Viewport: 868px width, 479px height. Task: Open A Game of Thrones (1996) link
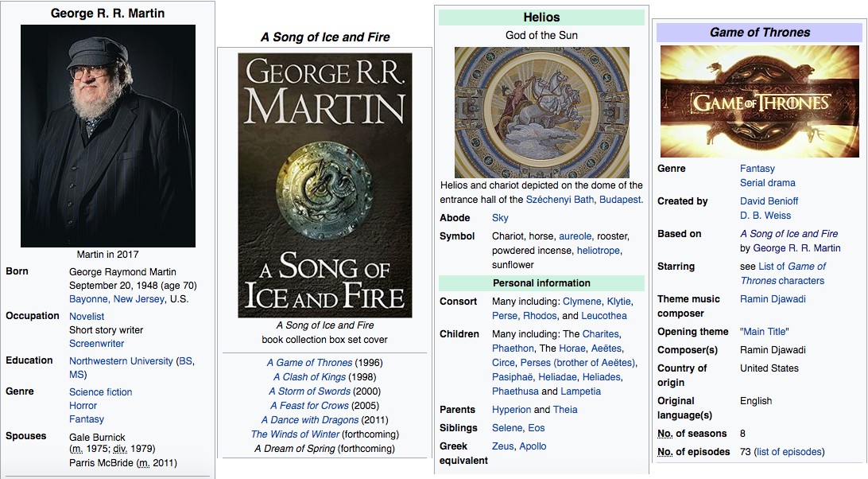[309, 363]
